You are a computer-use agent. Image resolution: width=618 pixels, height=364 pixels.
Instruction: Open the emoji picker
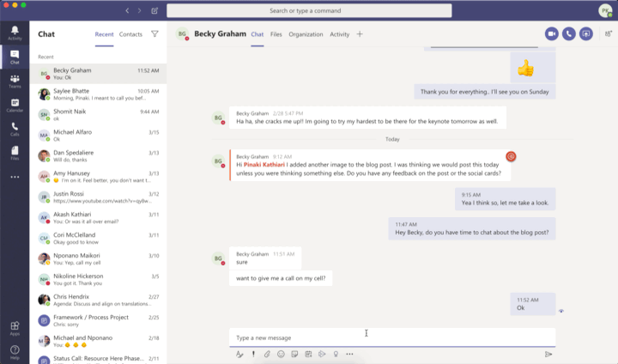281,355
